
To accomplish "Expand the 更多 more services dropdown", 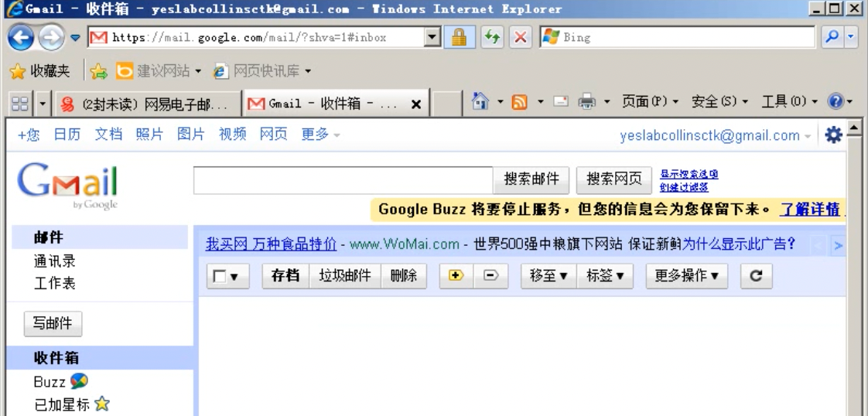I will pyautogui.click(x=320, y=135).
